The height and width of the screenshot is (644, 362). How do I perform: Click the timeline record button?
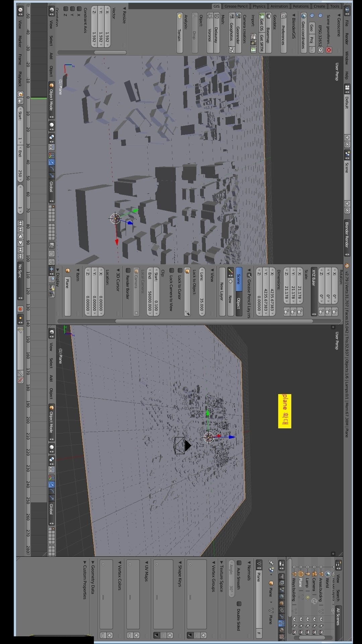[20, 309]
